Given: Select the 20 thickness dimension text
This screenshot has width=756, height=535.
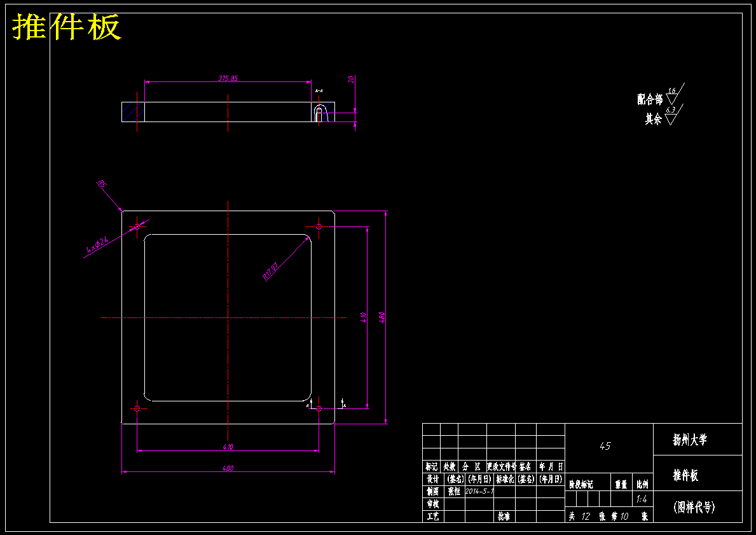Looking at the screenshot, I should 352,80.
